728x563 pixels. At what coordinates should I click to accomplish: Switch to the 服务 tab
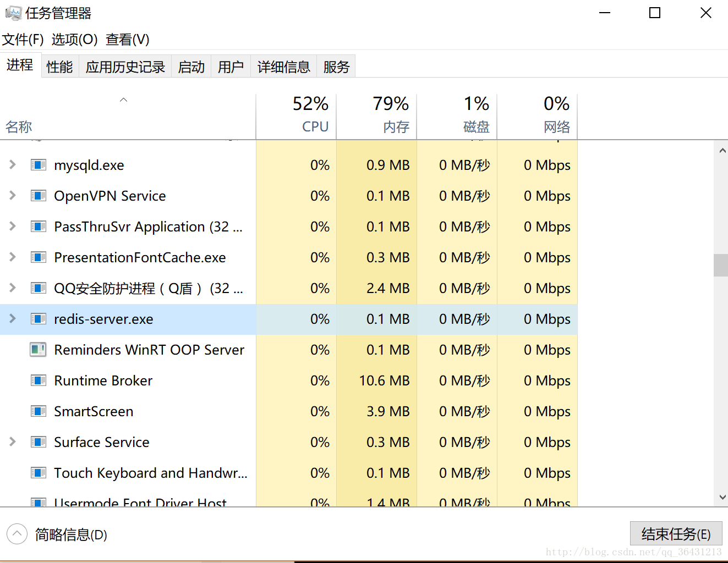coord(337,67)
